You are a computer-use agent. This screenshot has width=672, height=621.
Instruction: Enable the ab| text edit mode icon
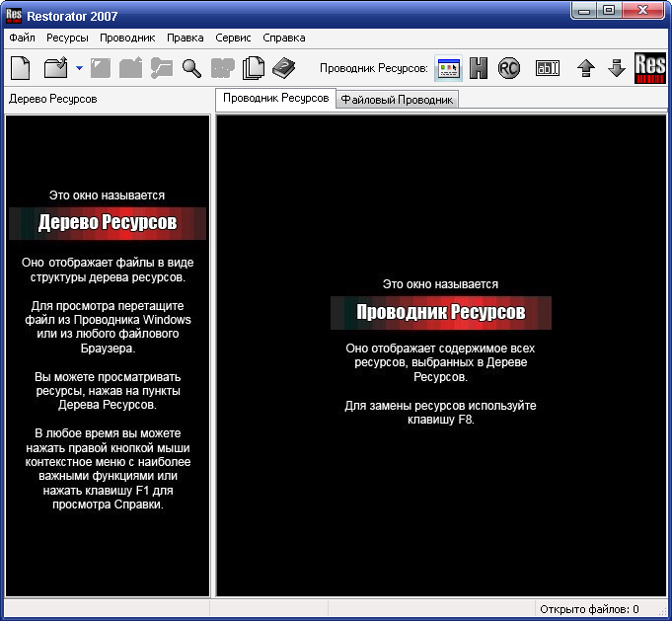click(548, 68)
